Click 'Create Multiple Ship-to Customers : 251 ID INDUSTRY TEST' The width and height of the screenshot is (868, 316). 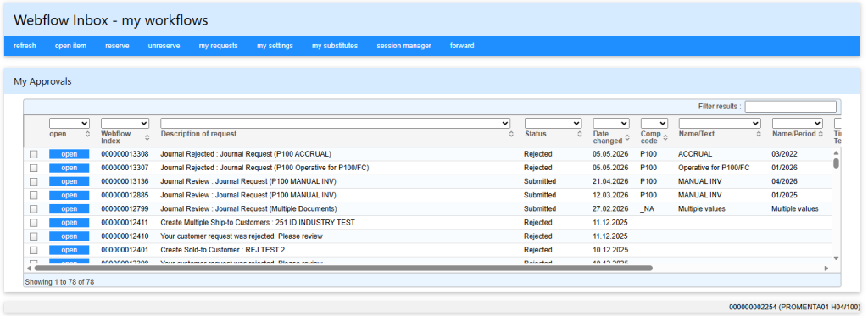pyautogui.click(x=258, y=223)
